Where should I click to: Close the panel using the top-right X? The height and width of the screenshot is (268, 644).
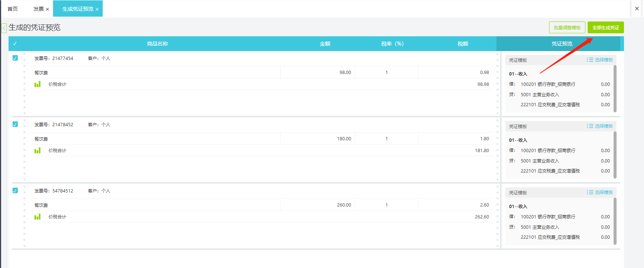click(x=637, y=9)
